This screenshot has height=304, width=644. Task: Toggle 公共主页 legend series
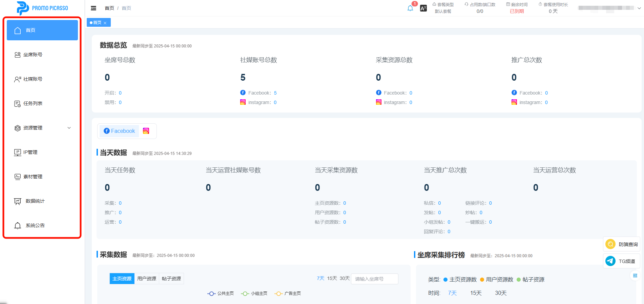click(x=221, y=293)
